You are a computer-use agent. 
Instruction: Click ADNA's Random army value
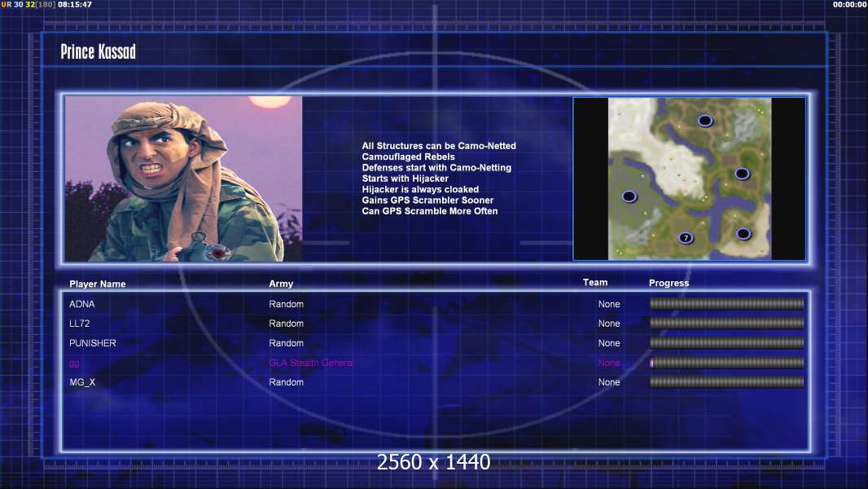point(286,304)
